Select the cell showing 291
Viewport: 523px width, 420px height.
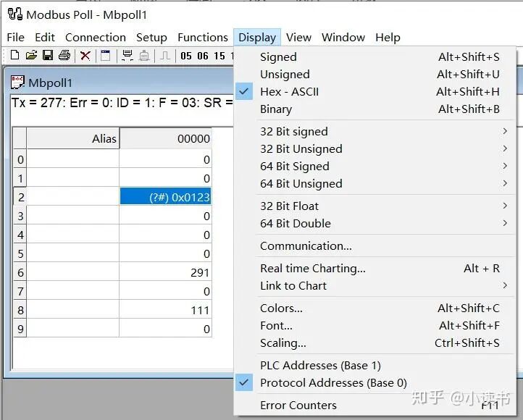pos(165,272)
